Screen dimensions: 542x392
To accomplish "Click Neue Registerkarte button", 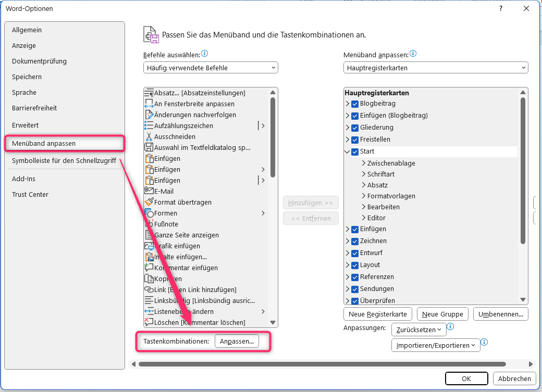I will pyautogui.click(x=378, y=314).
